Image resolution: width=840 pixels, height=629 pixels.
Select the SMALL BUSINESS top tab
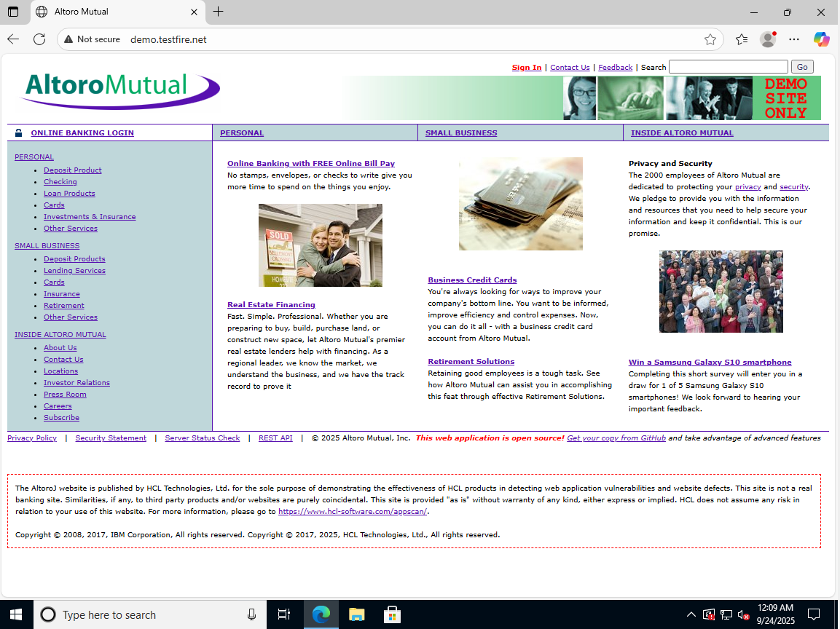pyautogui.click(x=460, y=132)
